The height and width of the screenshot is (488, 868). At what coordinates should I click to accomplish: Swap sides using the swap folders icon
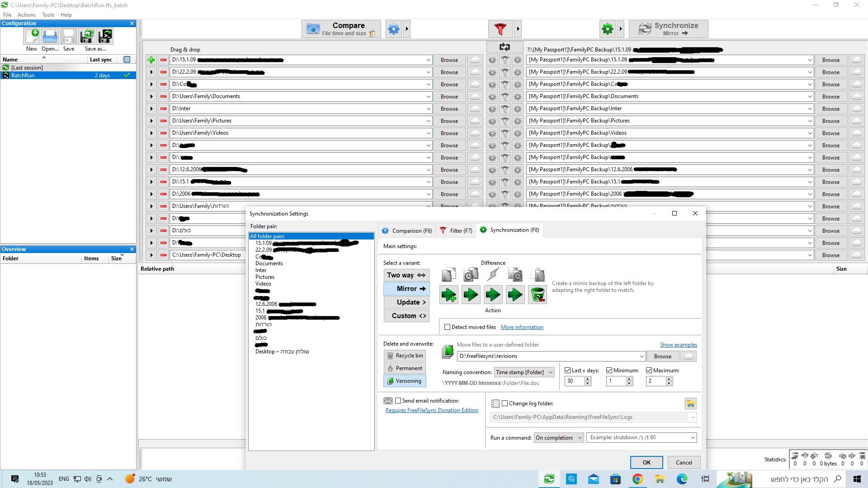click(x=505, y=47)
